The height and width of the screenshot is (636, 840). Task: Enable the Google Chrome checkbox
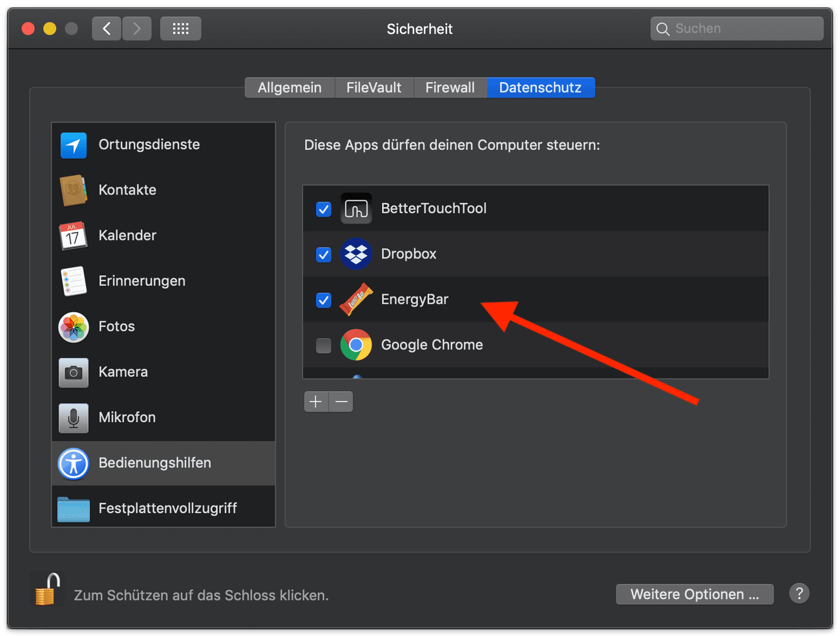(324, 346)
